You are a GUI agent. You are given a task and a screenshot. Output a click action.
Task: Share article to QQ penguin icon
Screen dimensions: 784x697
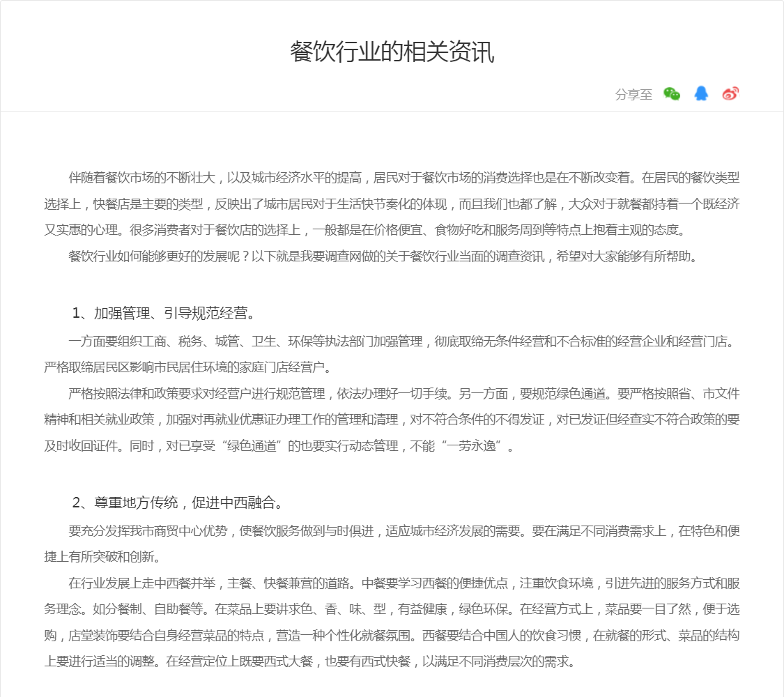[x=701, y=93]
